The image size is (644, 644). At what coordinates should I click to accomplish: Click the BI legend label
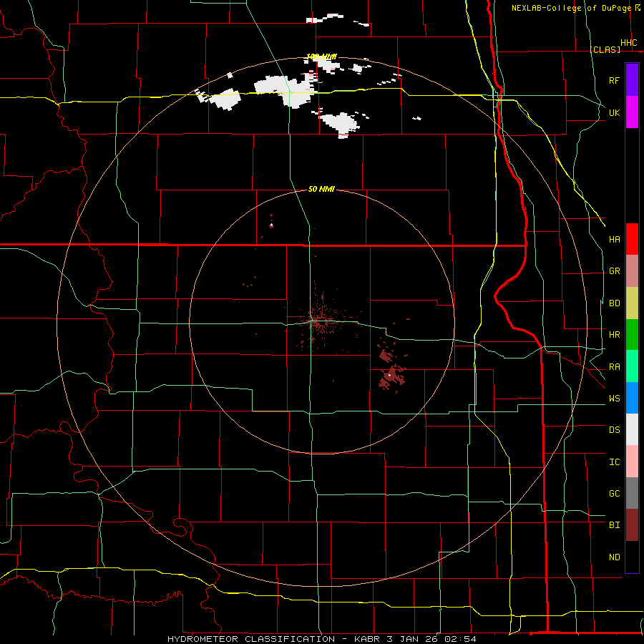(614, 525)
